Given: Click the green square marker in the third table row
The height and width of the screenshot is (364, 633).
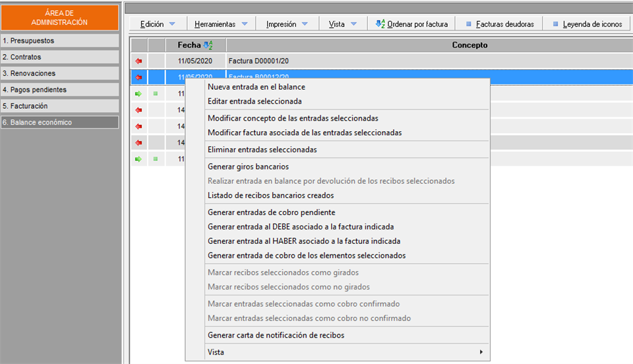Looking at the screenshot, I should tap(156, 94).
